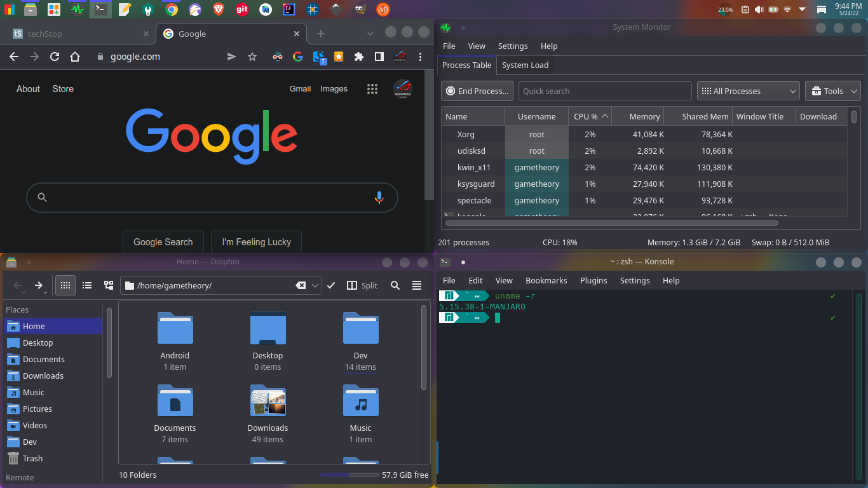Open the volume icon in the system tray
The image size is (868, 488).
[759, 10]
